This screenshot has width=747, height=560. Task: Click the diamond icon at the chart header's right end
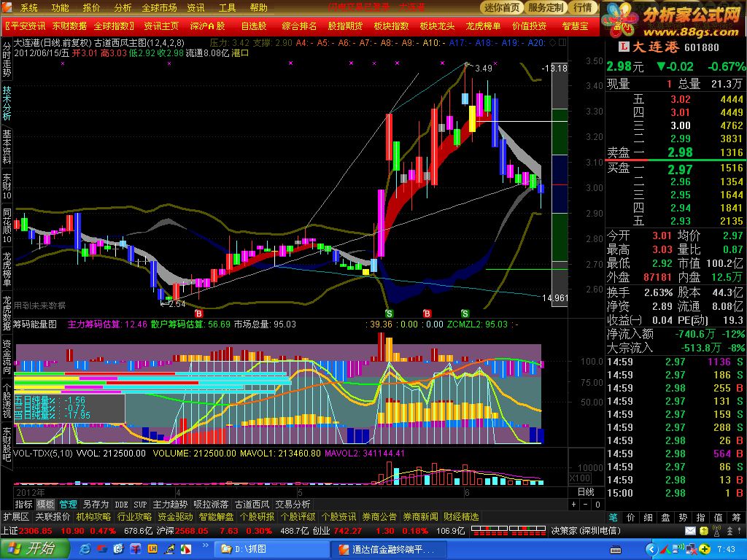(x=553, y=43)
